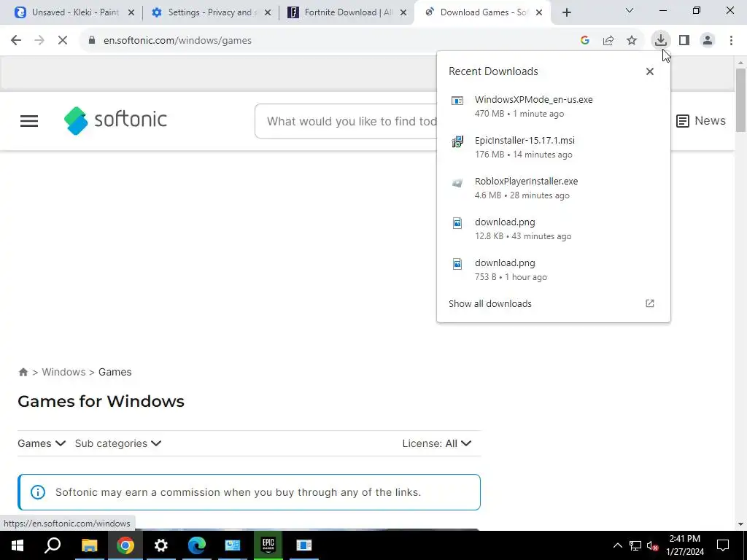Click the browser back arrow
This screenshot has width=747, height=560.
[16, 41]
